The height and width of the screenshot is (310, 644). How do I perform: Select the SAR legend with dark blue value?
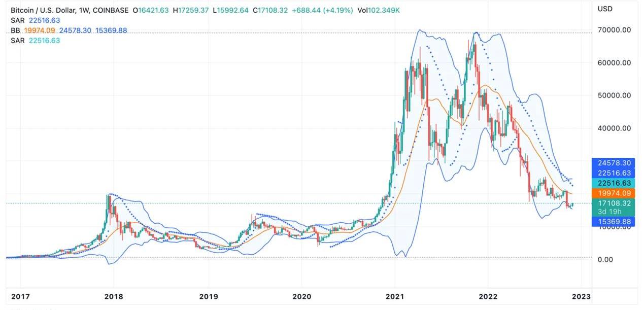click(17, 20)
